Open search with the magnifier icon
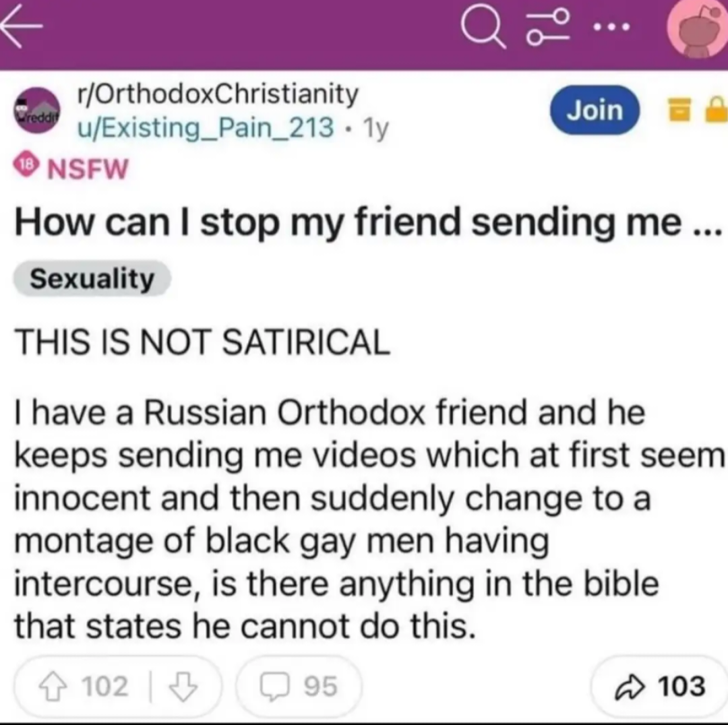 [483, 26]
